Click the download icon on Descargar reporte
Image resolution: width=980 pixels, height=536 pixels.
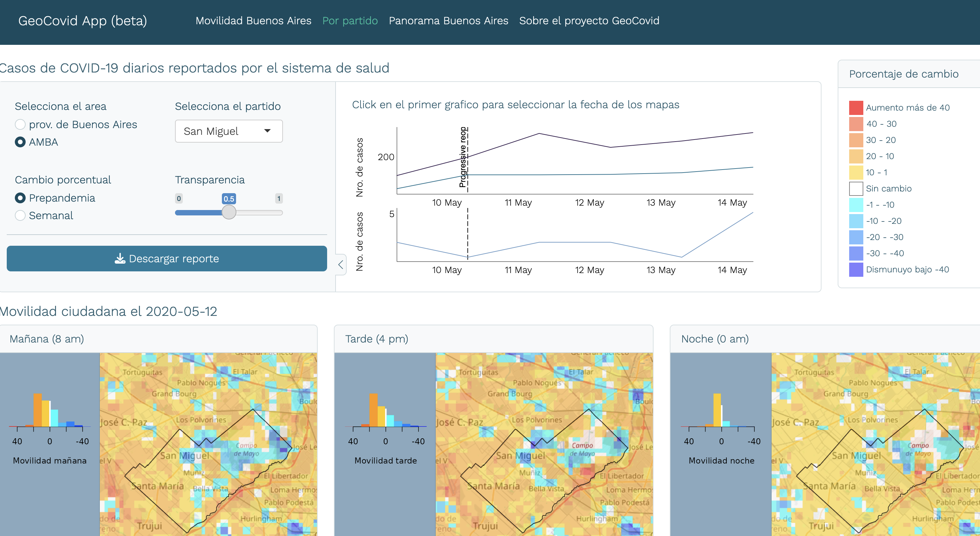(120, 259)
